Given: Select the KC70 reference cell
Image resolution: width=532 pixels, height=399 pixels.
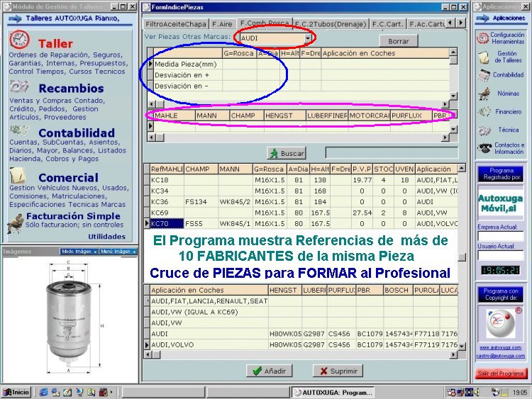Looking at the screenshot, I should coord(167,223).
